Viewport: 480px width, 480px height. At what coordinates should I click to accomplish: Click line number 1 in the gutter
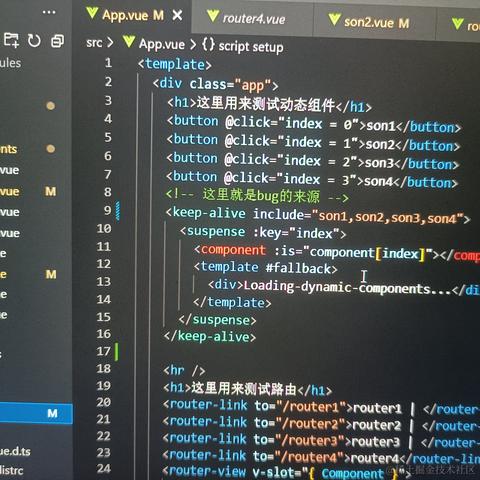pos(108,63)
